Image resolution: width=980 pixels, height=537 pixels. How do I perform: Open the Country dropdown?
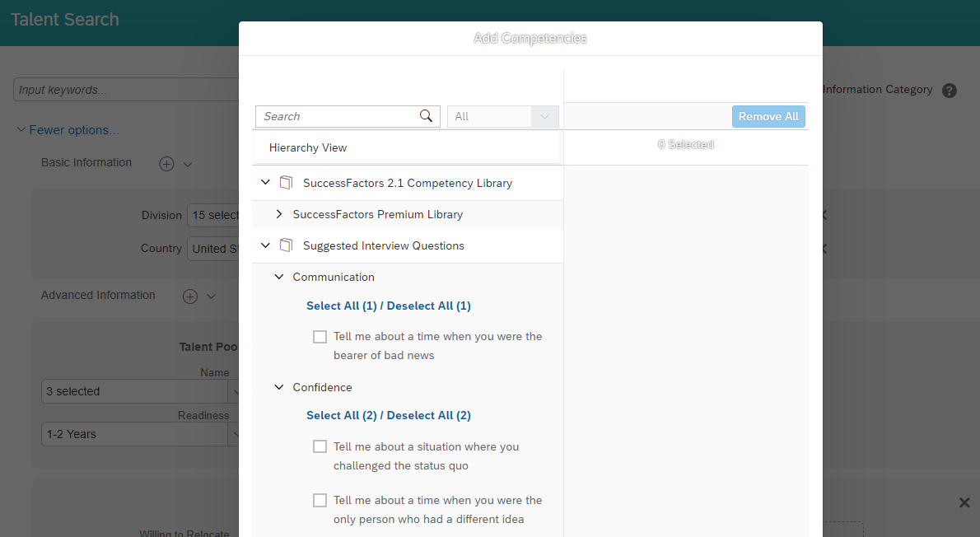[212, 249]
